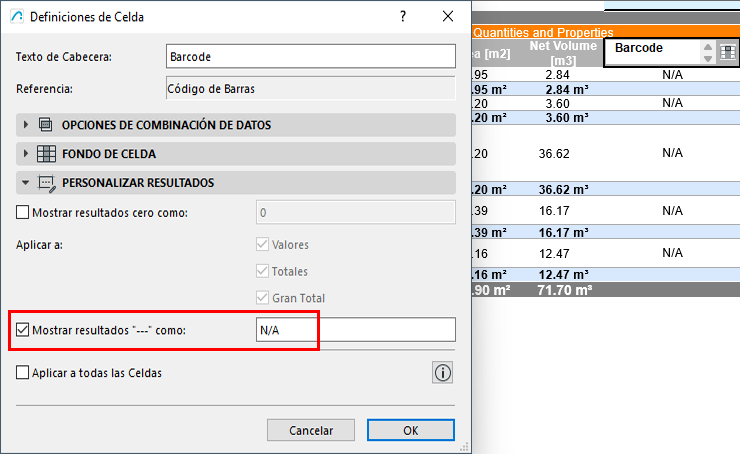Click the 12.47 volume value cell
The image size is (740, 454).
pos(554,253)
